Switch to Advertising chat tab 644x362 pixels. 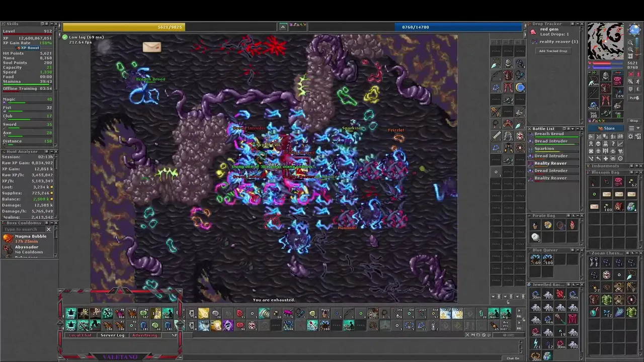tap(145, 335)
